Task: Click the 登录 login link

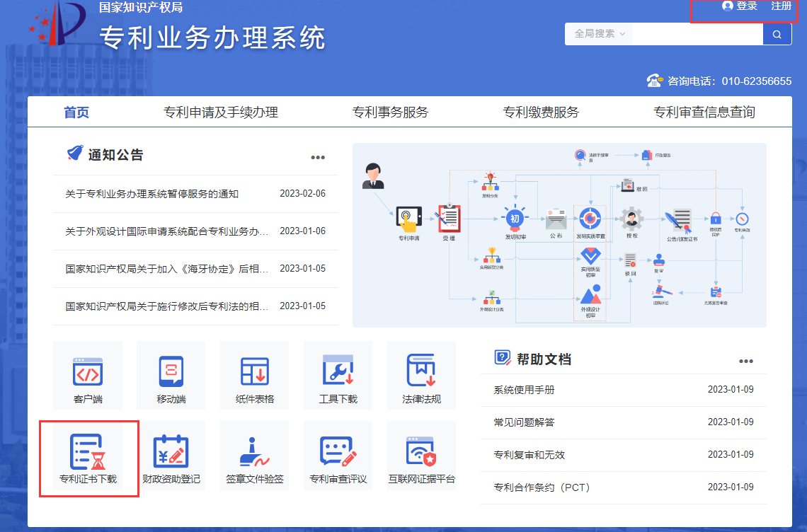Action: click(740, 6)
